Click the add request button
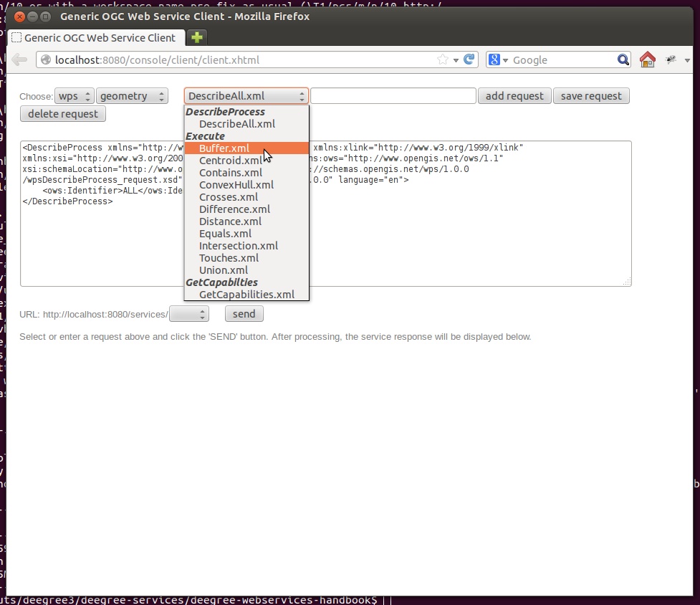Viewport: 700px width, 605px height. pyautogui.click(x=514, y=96)
